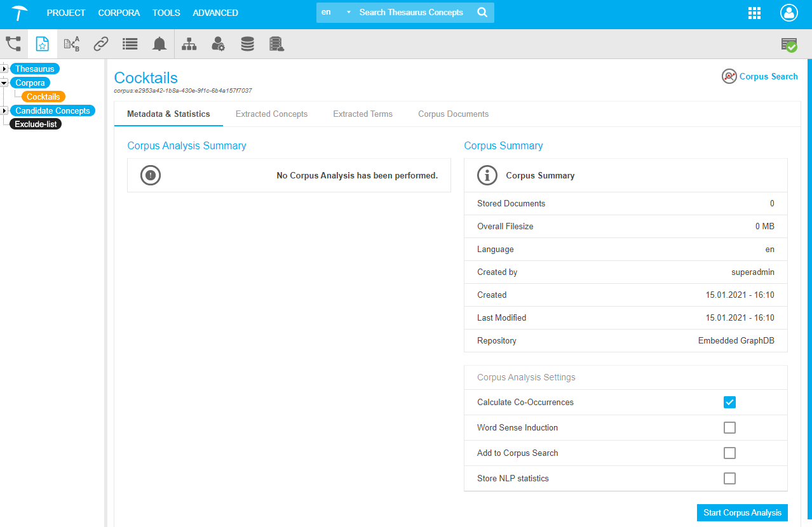
Task: Open the search language dropdown
Action: (336, 13)
